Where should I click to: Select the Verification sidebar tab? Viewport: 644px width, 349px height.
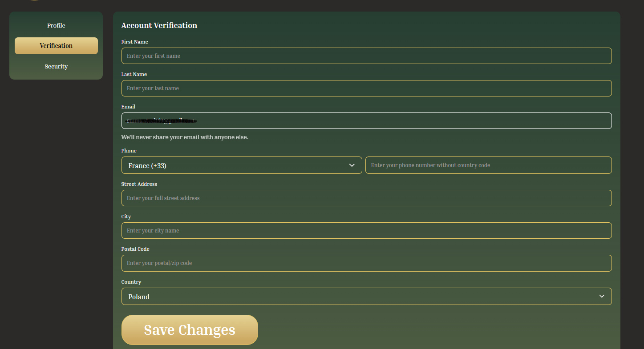[x=56, y=46]
